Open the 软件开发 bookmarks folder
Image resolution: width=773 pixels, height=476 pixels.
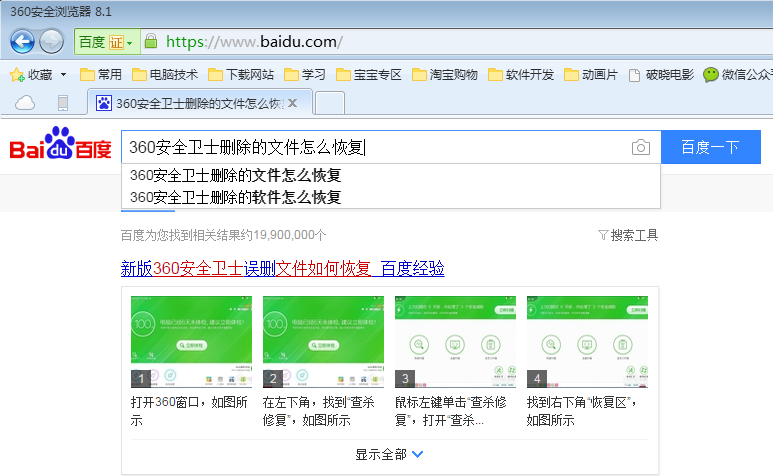click(521, 75)
